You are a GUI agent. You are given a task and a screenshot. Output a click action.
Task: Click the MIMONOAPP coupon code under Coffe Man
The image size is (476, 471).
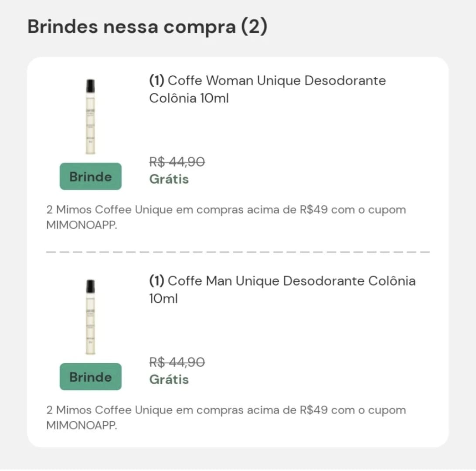82,426
